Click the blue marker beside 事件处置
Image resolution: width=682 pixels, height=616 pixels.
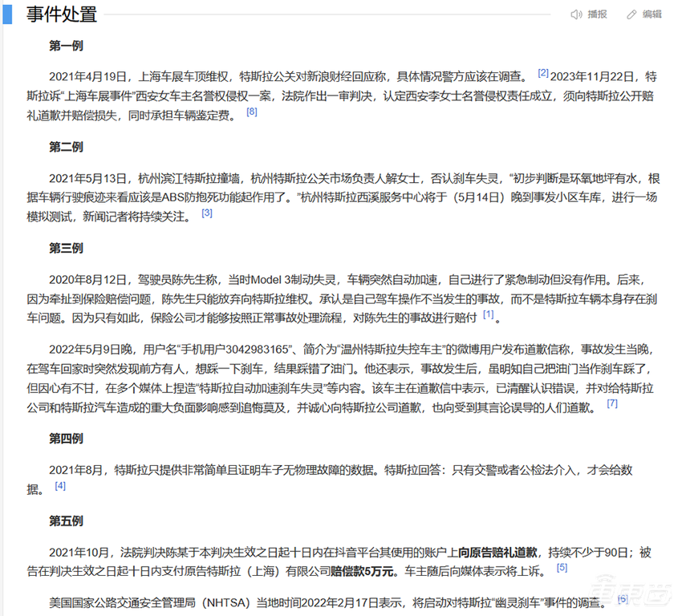[x=9, y=14]
